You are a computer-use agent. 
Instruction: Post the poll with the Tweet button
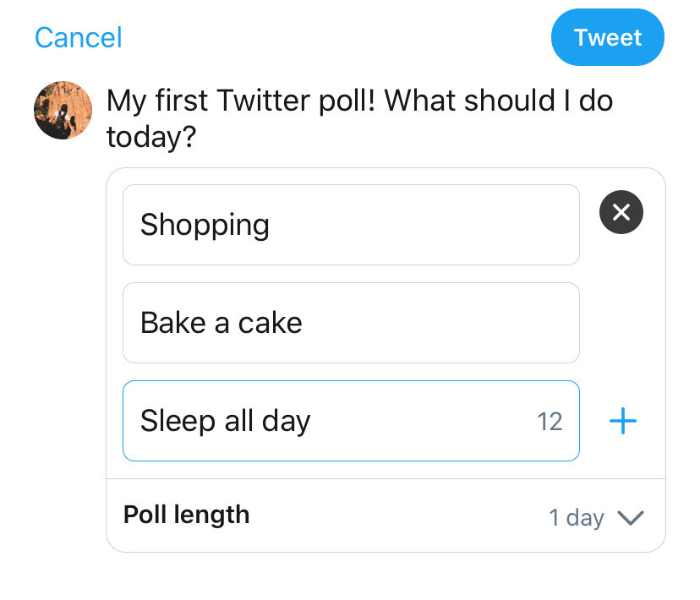608,37
